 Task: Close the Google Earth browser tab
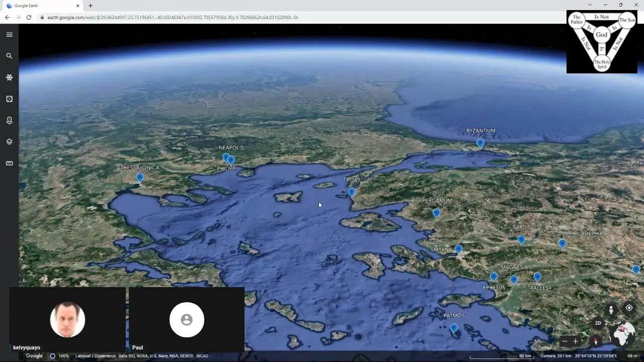pyautogui.click(x=78, y=6)
